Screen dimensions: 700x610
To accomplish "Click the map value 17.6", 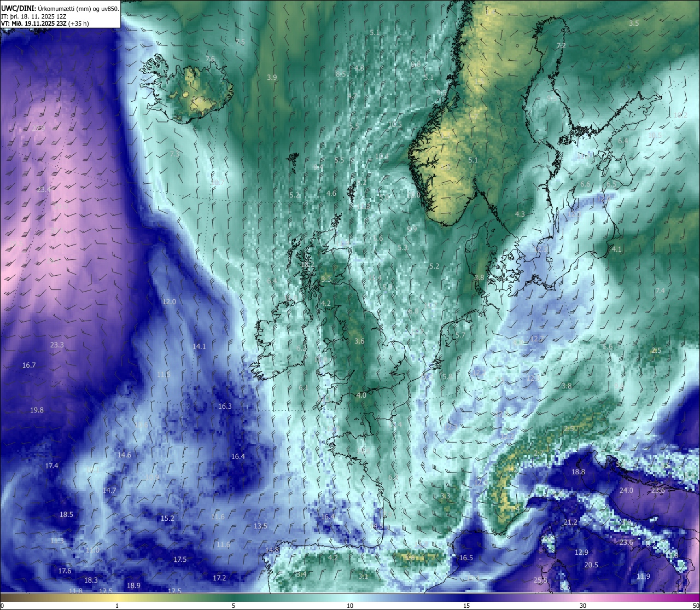I will click(x=65, y=571).
